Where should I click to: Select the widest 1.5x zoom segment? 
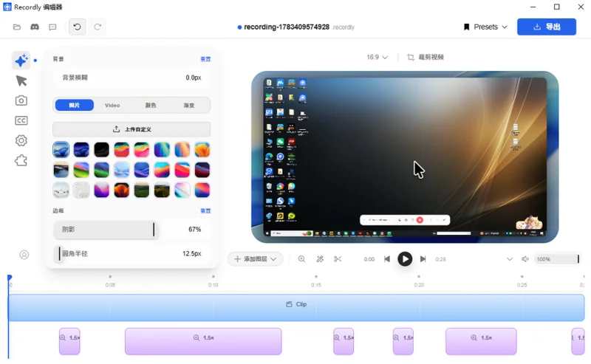pyautogui.click(x=203, y=341)
